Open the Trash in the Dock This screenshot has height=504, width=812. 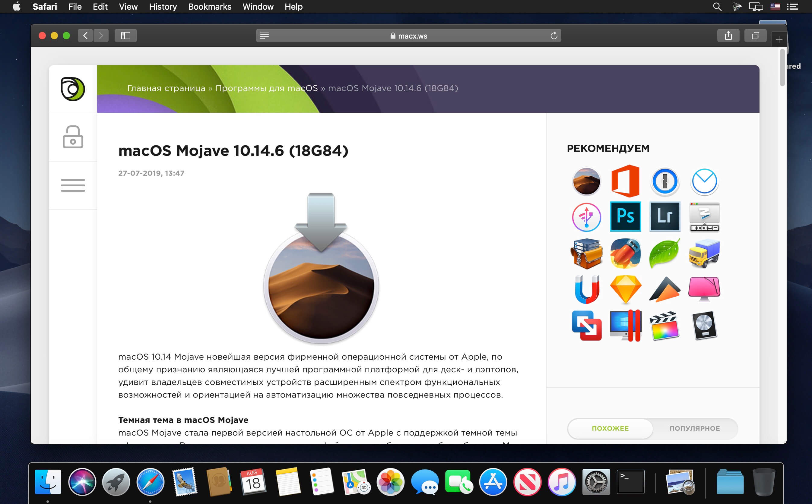[764, 482]
